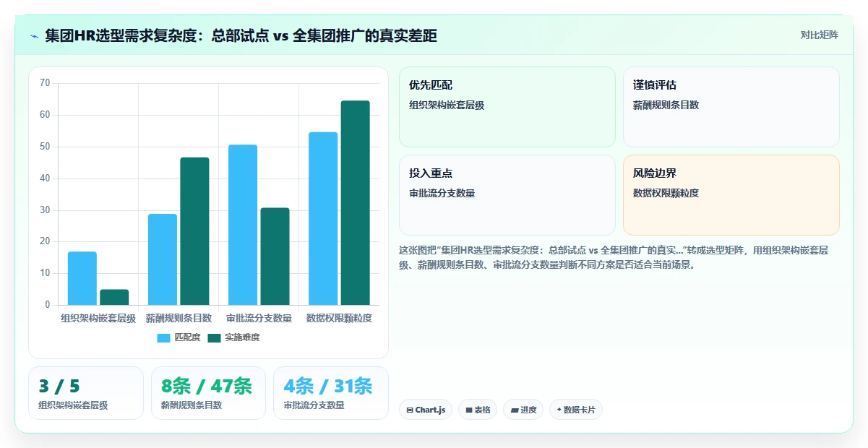Click the 薪酬规则条目数 匹配度 bar
868x448 pixels.
pyautogui.click(x=163, y=259)
